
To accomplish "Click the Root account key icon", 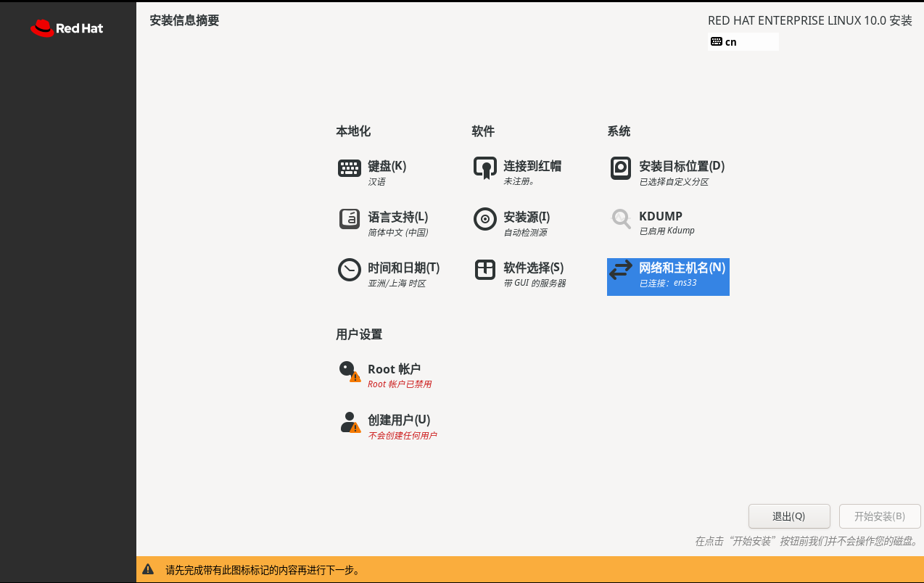I will 350,371.
